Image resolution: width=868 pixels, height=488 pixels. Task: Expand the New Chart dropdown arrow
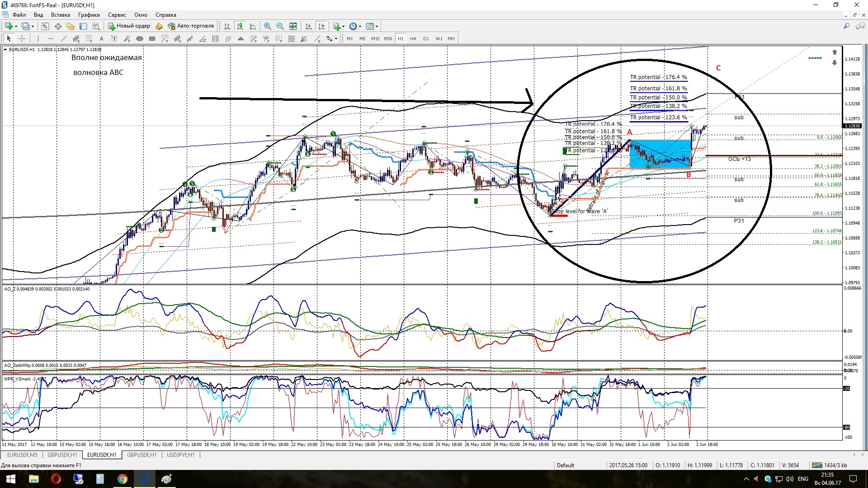coord(16,26)
